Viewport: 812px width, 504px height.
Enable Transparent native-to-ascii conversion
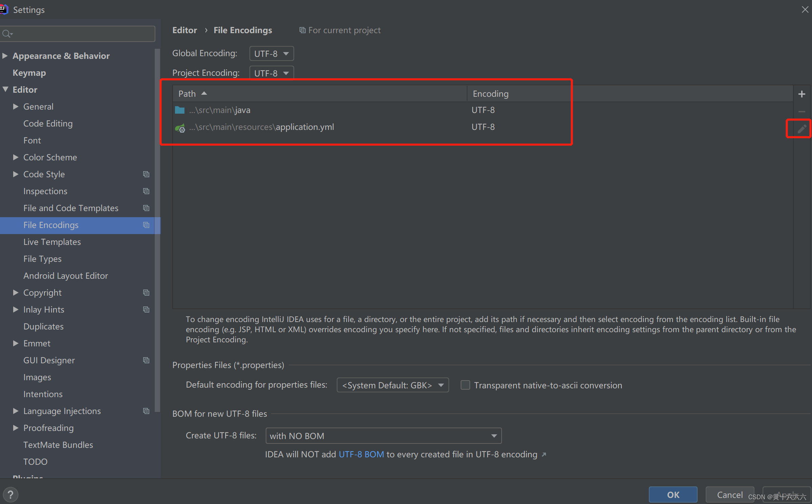465,385
